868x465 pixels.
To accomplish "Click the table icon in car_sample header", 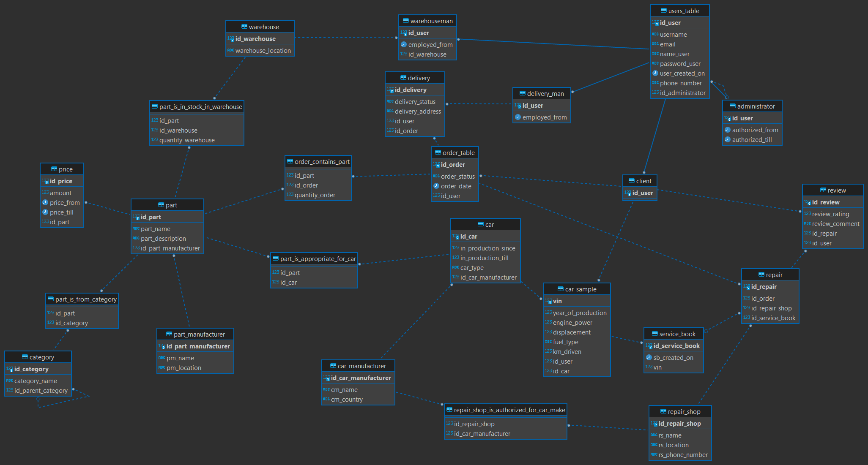I will click(x=560, y=289).
